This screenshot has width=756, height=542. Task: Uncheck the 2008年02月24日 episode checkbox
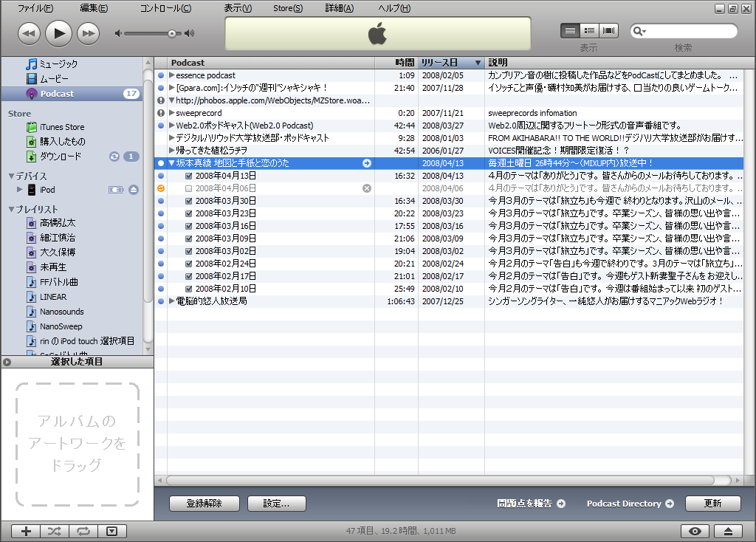(x=189, y=264)
